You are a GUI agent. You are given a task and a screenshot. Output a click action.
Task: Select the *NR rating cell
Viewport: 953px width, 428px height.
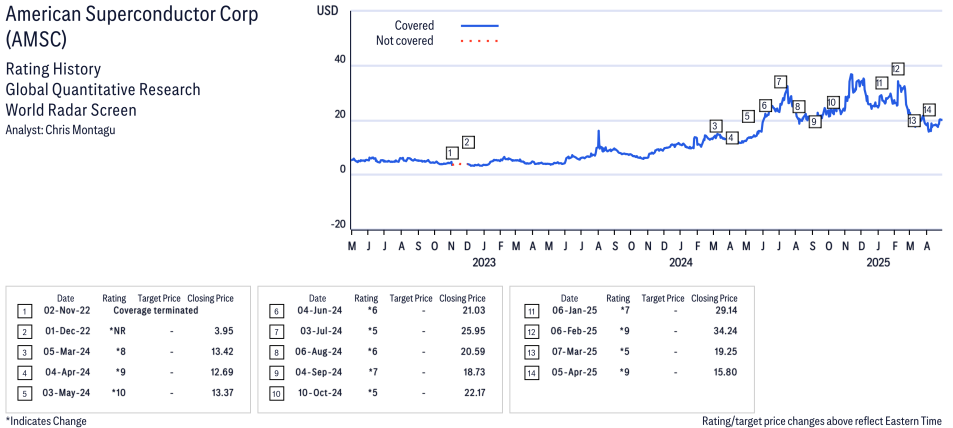(116, 331)
